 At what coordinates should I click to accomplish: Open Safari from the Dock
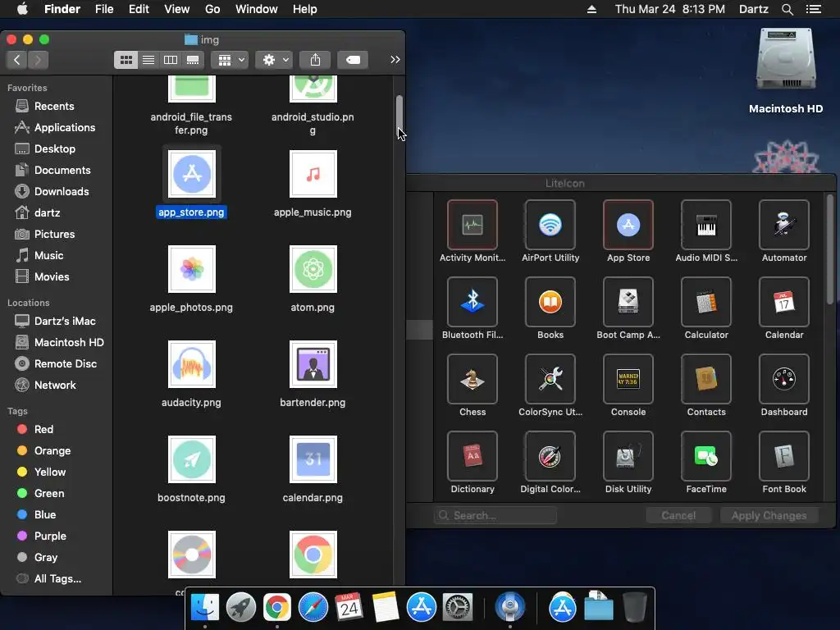tap(313, 608)
